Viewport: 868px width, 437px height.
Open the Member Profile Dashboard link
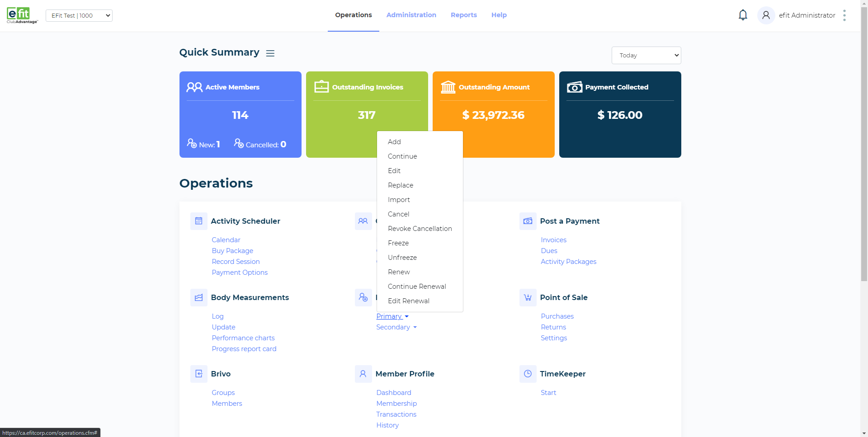point(394,393)
